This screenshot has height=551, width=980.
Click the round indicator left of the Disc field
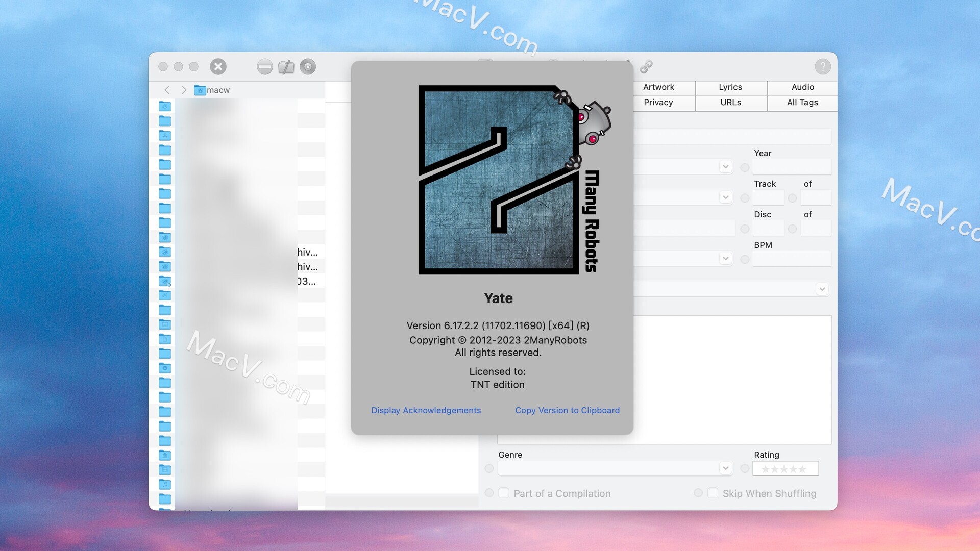(745, 229)
